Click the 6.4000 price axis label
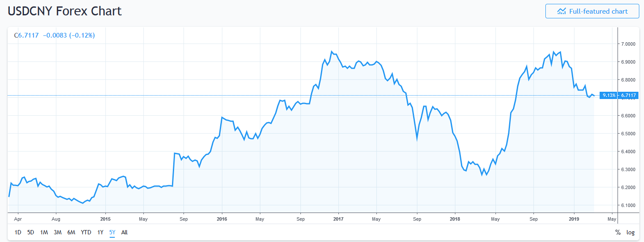The height and width of the screenshot is (242, 644). (x=629, y=152)
